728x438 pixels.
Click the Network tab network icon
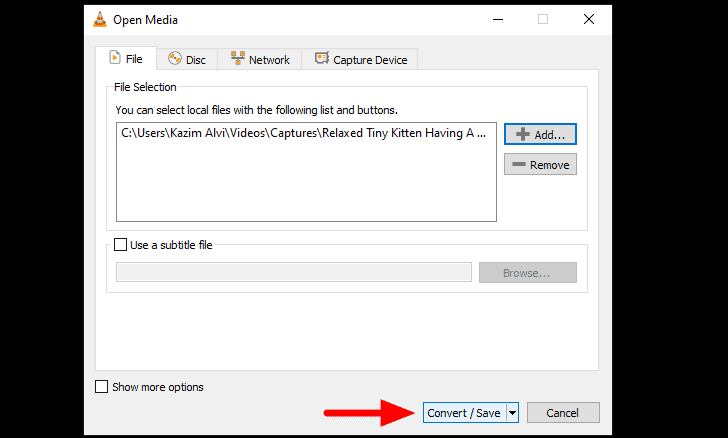pyautogui.click(x=238, y=58)
